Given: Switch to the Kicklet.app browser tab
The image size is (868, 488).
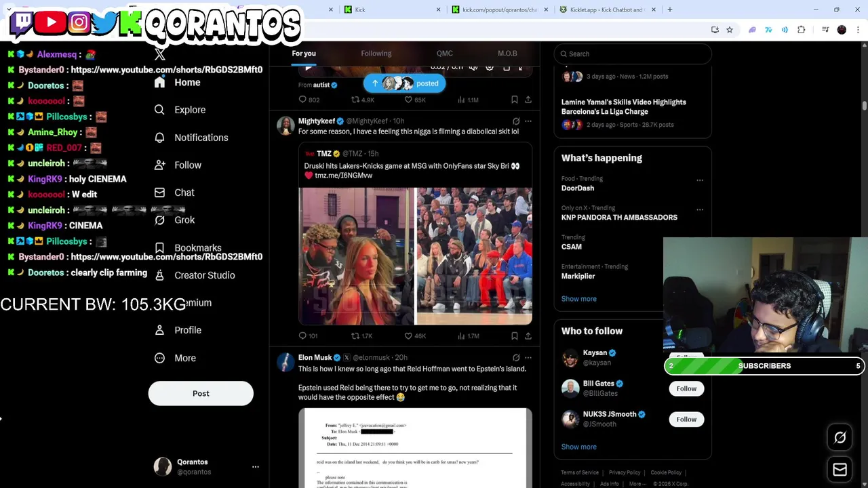Looking at the screenshot, I should [607, 9].
